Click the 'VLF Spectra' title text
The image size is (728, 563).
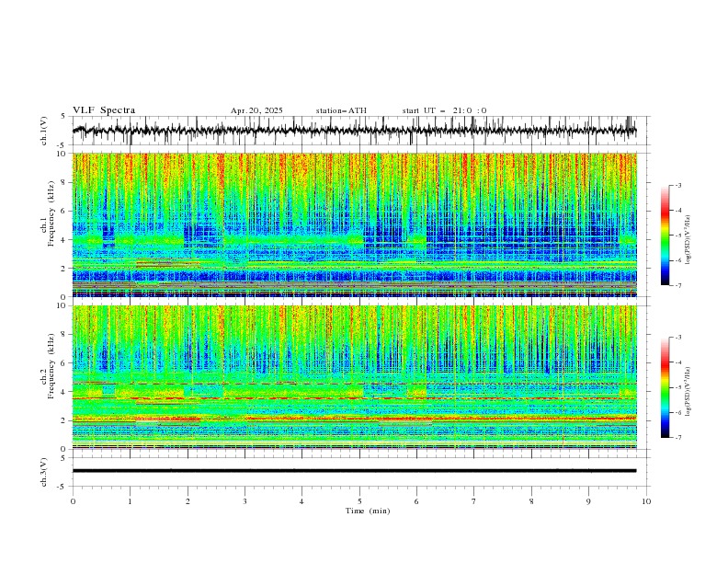[104, 110]
